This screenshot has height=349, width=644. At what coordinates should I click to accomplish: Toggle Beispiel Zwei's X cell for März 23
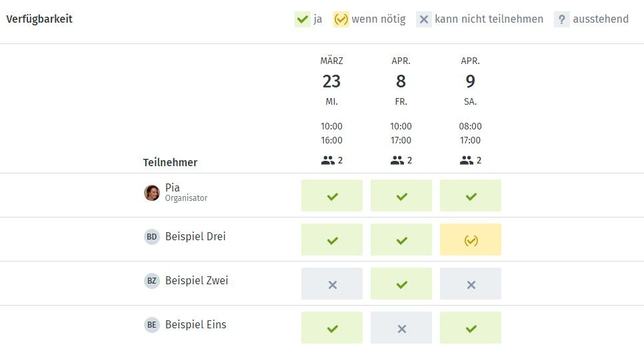pyautogui.click(x=332, y=284)
